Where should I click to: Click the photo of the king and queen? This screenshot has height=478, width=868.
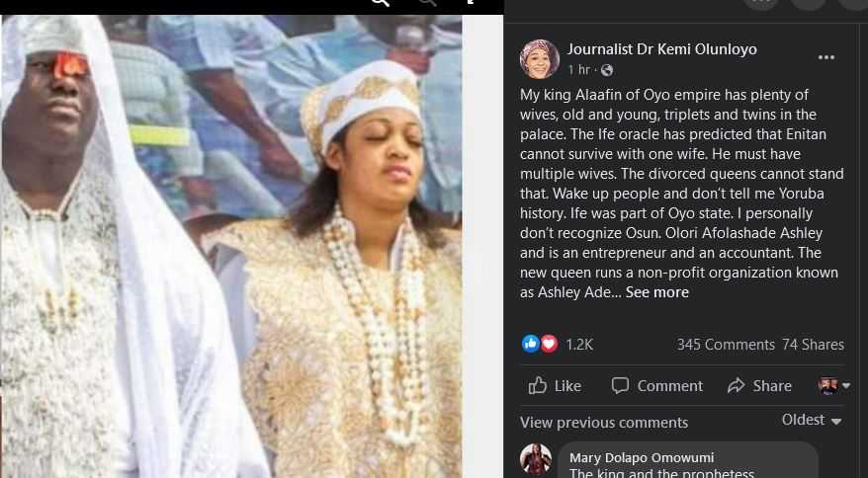(x=231, y=246)
